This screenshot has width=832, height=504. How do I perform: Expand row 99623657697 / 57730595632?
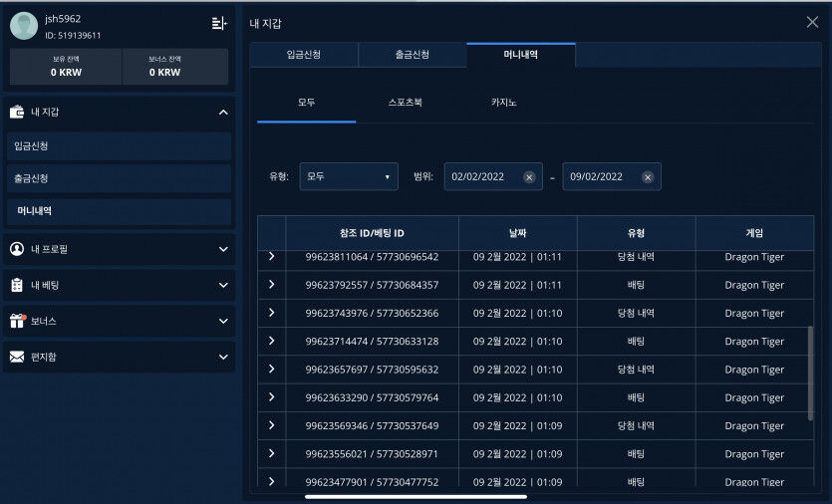coord(272,369)
